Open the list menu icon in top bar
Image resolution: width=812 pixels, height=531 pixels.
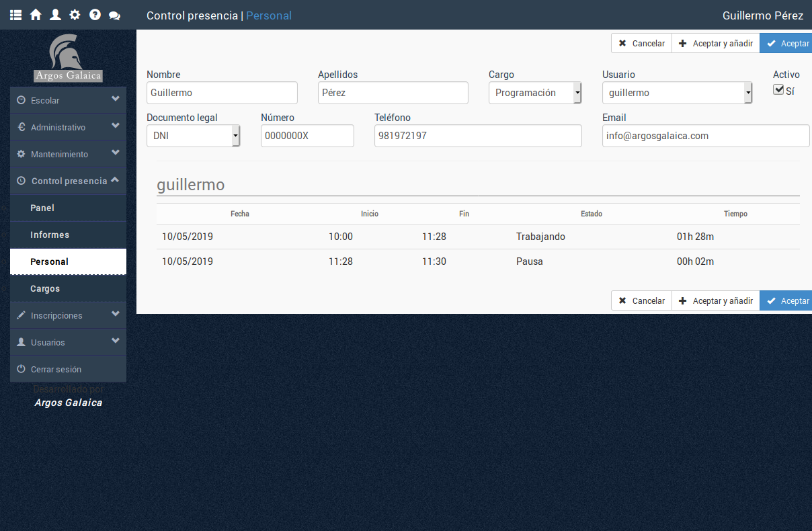15,15
